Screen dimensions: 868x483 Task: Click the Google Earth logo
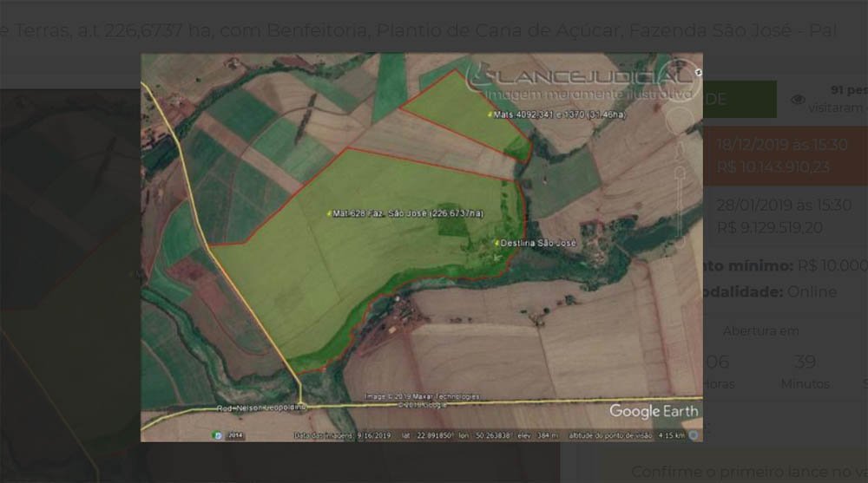point(653,411)
